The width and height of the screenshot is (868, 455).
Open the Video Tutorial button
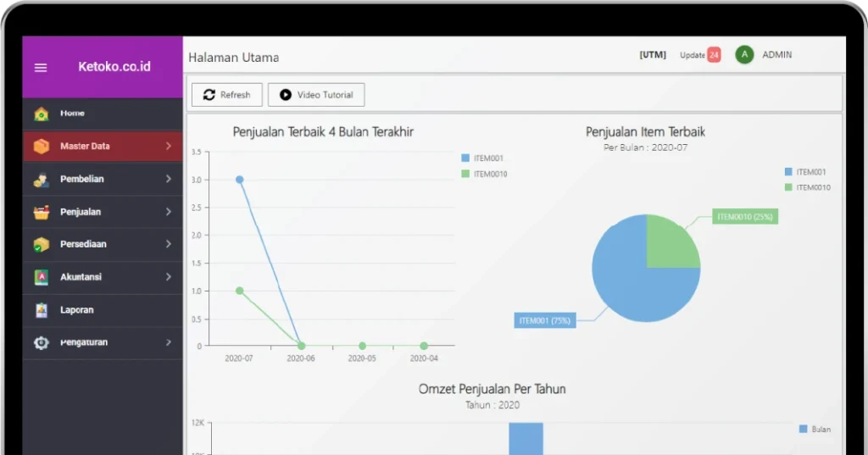[316, 95]
